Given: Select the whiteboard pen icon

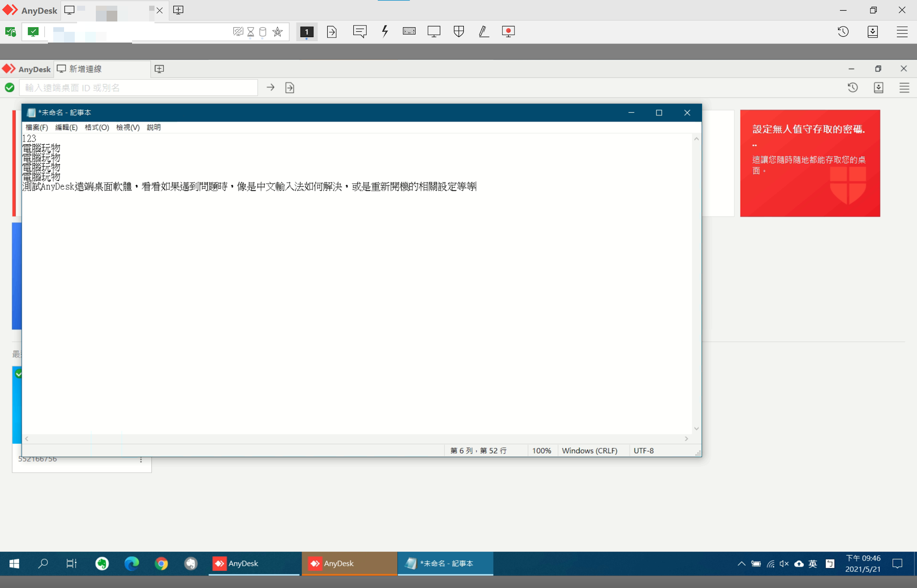Looking at the screenshot, I should 484,31.
